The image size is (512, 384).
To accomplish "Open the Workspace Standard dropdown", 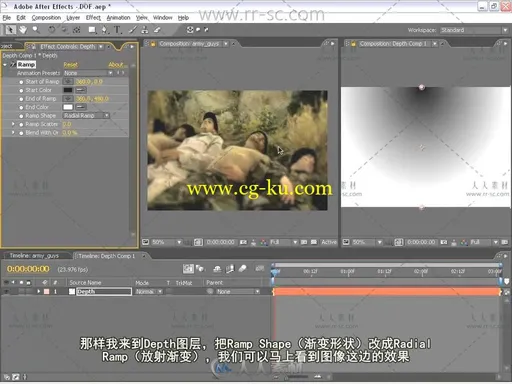I will point(474,30).
